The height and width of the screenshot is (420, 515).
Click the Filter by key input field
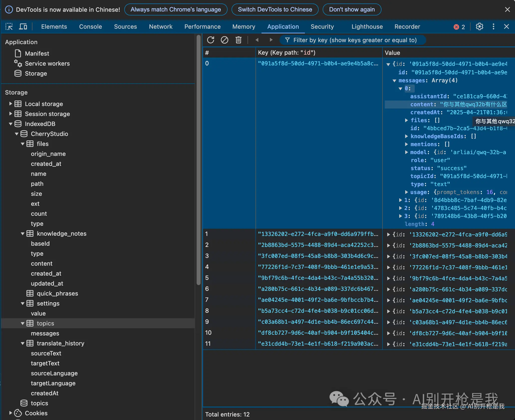355,40
